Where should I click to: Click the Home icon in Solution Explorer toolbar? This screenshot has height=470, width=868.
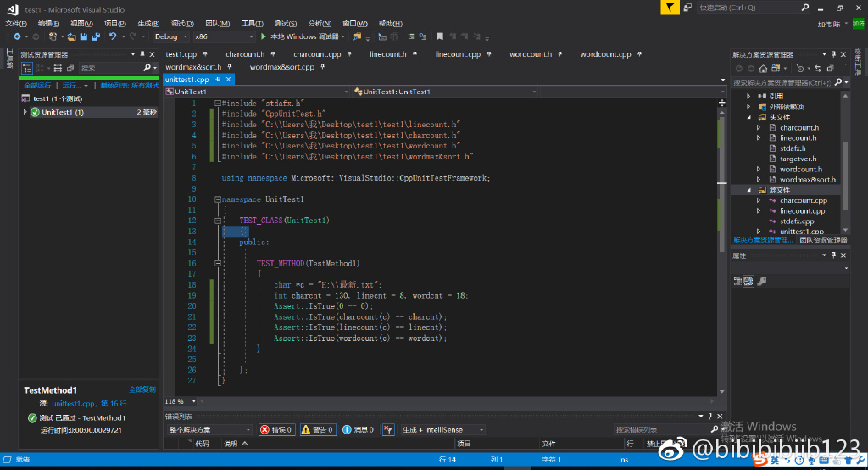pyautogui.click(x=763, y=69)
